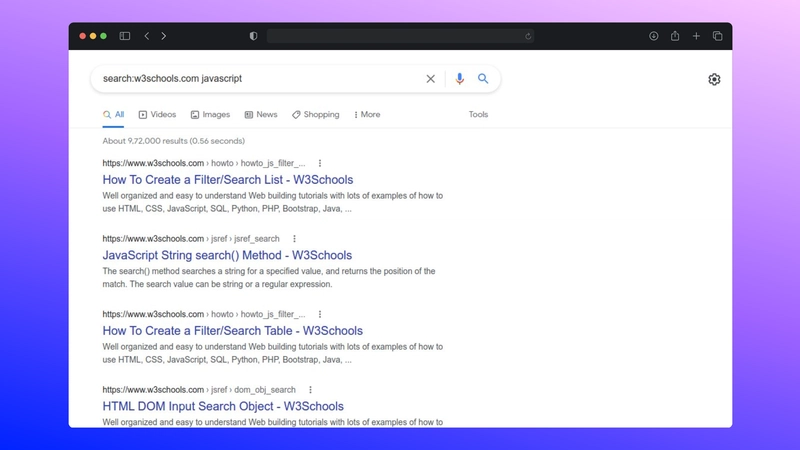Click the jsref › jsref_search URL breadcrumb
Screen dimensions: 800x450
(x=245, y=239)
